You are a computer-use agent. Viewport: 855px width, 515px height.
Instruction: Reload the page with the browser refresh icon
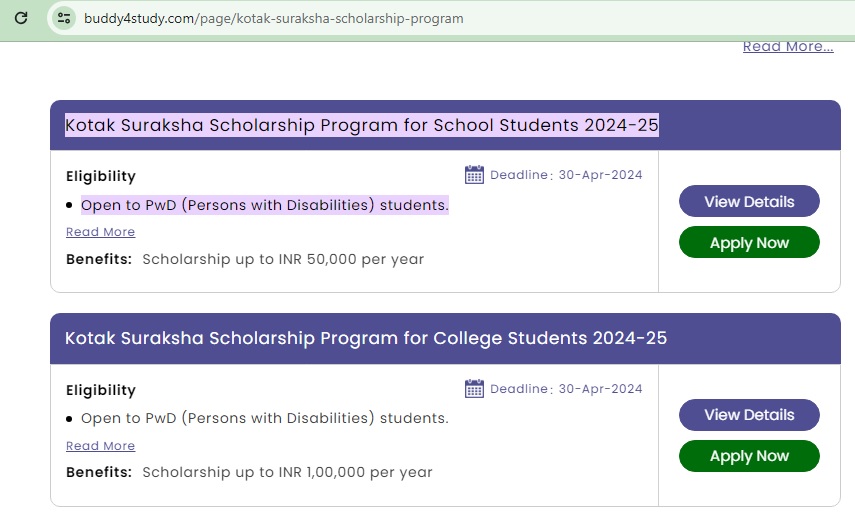point(20,18)
